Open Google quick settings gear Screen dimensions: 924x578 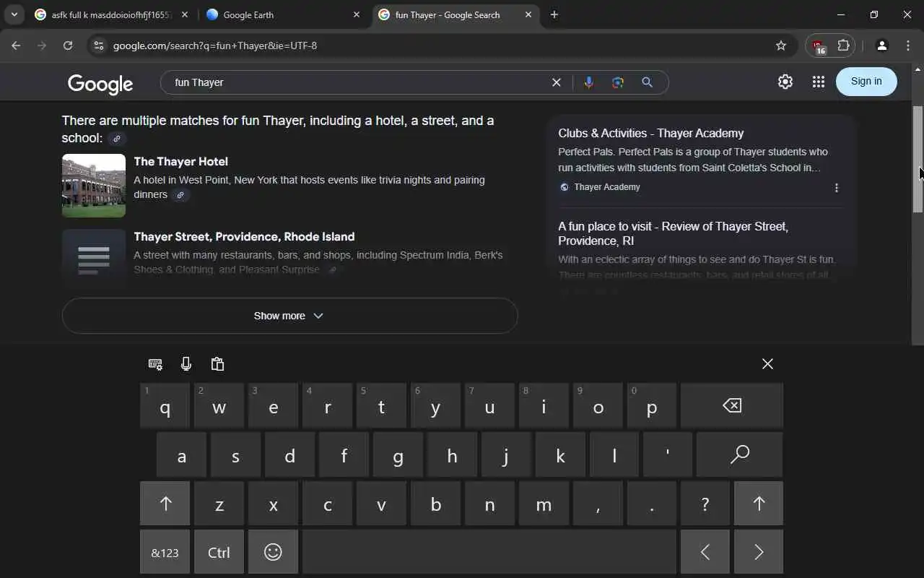tap(785, 82)
